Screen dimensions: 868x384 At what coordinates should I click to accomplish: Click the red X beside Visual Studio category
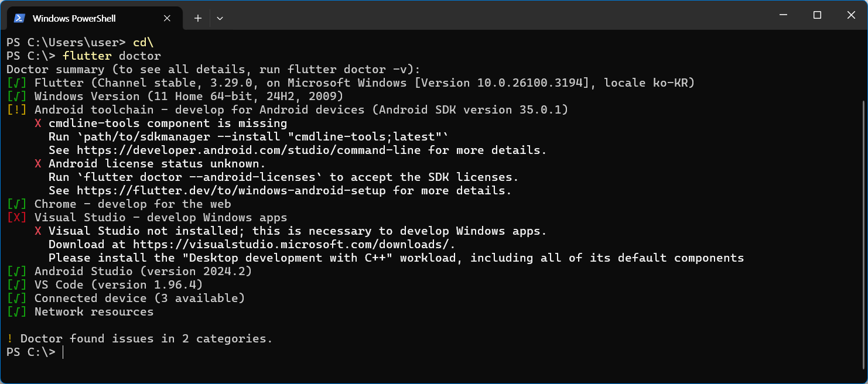point(17,217)
